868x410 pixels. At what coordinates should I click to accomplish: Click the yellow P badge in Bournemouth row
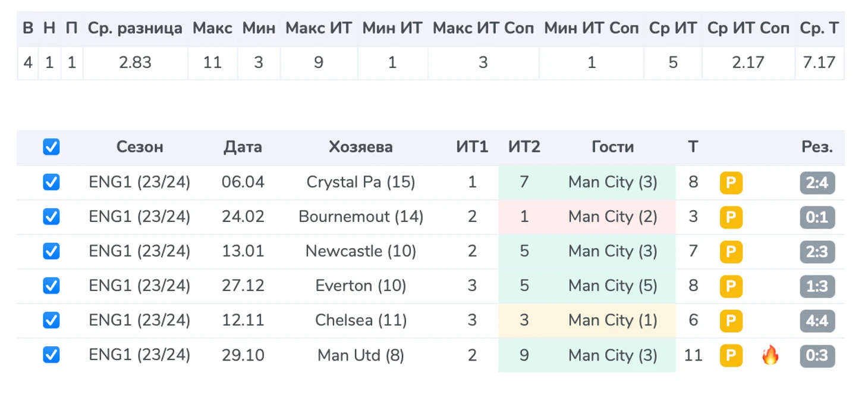pos(731,217)
